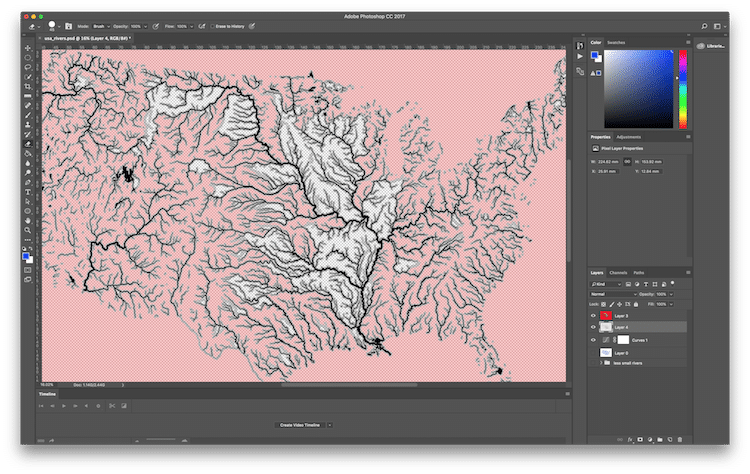Select the Quick Selection tool

coord(28,77)
